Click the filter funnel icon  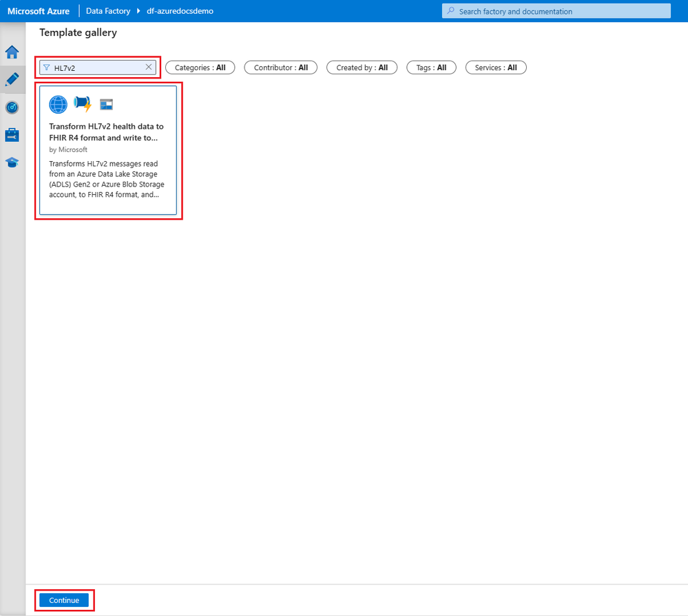[47, 67]
